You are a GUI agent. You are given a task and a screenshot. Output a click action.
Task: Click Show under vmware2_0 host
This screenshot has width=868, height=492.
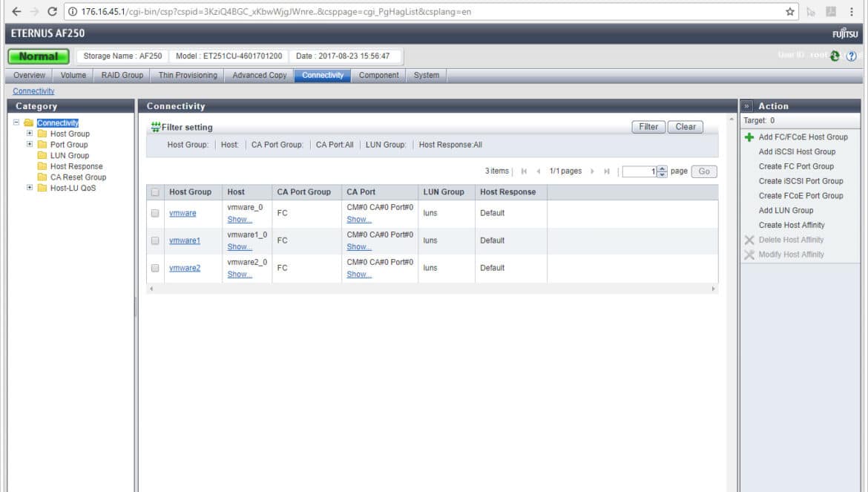[x=240, y=275]
